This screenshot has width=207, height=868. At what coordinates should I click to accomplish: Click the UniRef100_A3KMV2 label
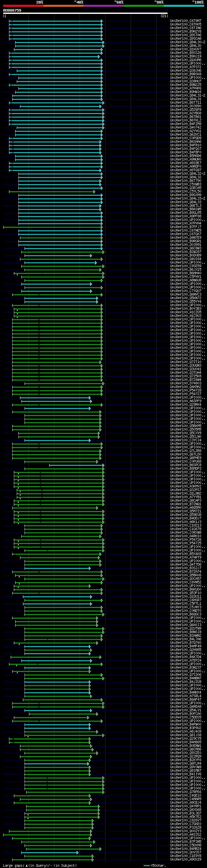click(186, 486)
